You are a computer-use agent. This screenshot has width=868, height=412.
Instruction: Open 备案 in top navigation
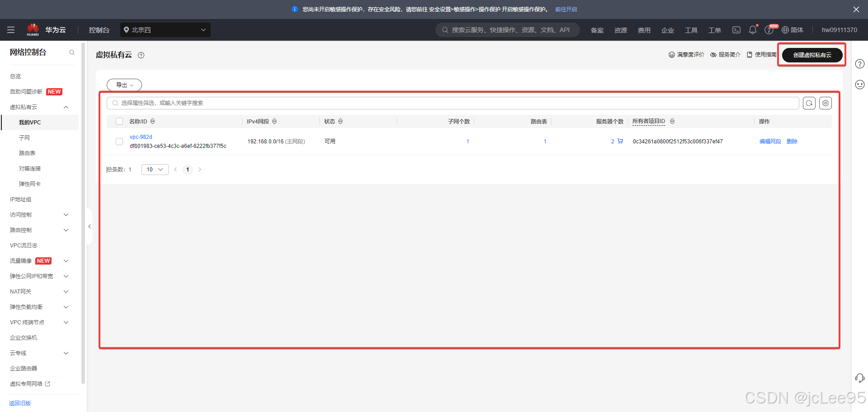pos(597,30)
